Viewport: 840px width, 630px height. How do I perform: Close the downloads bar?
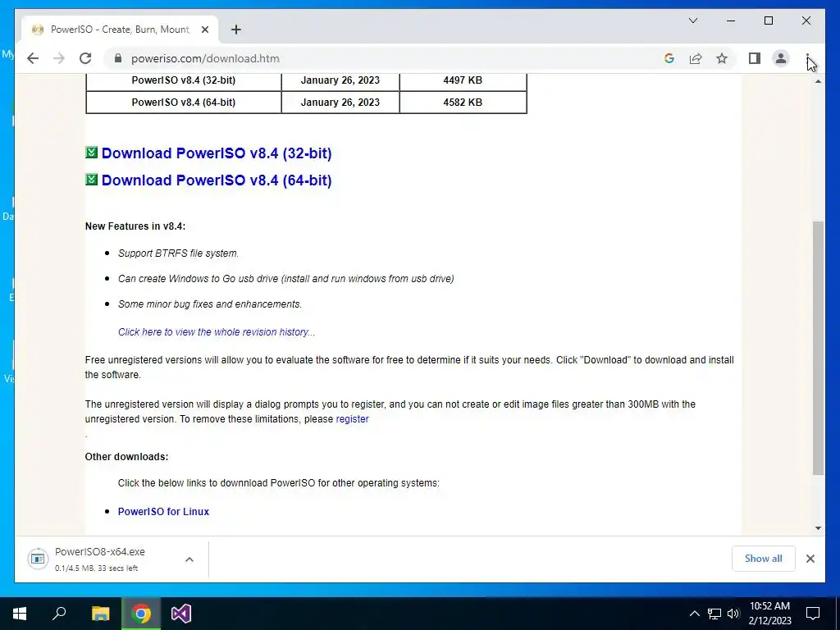click(x=810, y=559)
